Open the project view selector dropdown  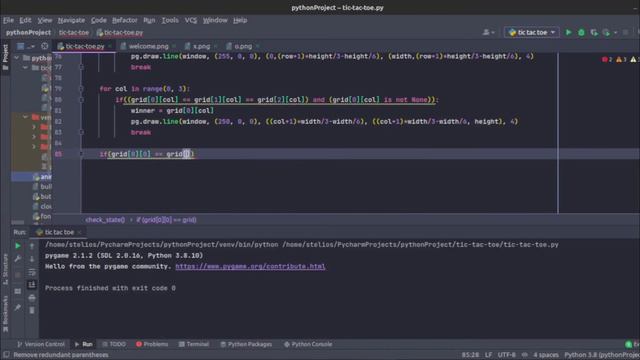point(25,46)
